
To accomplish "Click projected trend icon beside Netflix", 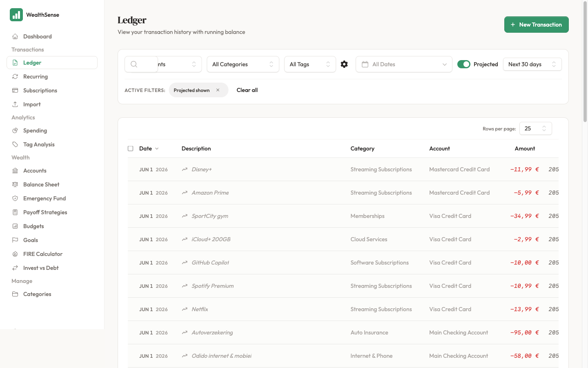I will (x=185, y=309).
